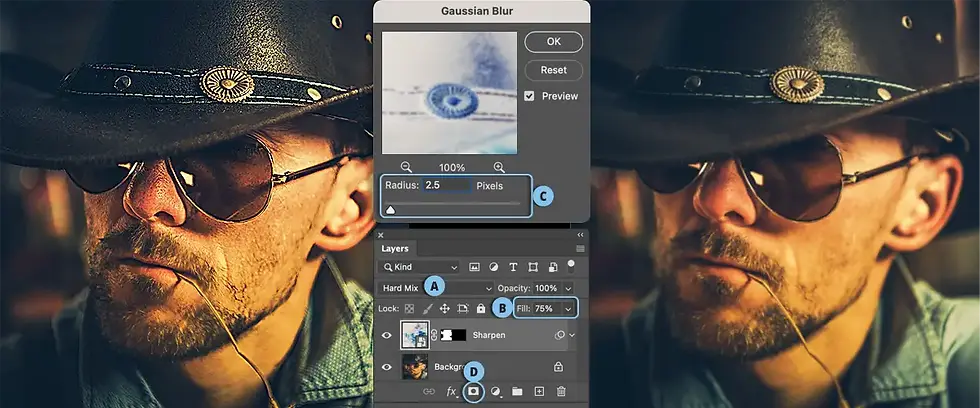Filter layers by adjustment layer icon

[494, 267]
